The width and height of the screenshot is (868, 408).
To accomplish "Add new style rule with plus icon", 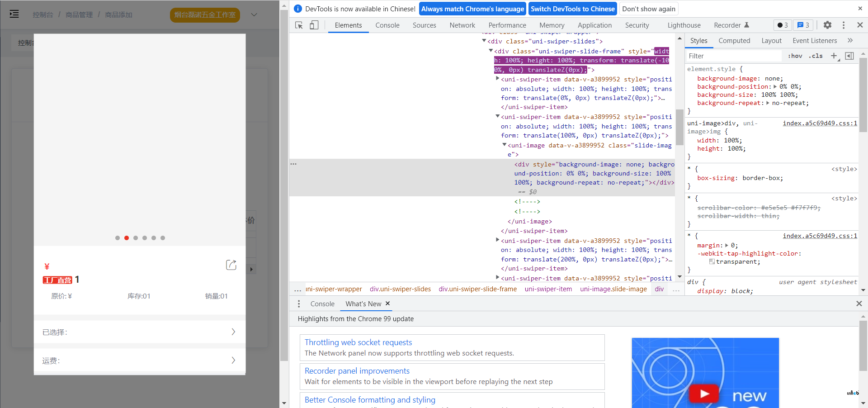I will (x=834, y=56).
